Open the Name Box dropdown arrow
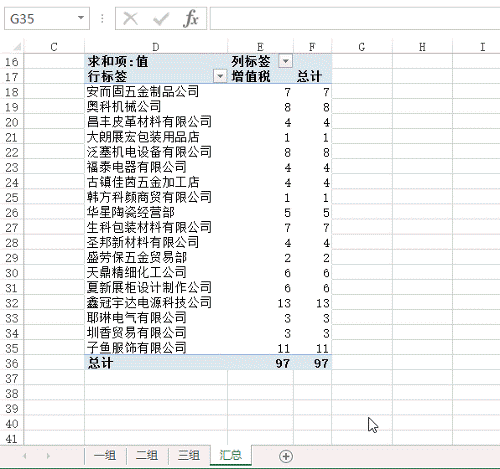Image resolution: width=500 pixels, height=469 pixels. [x=81, y=18]
